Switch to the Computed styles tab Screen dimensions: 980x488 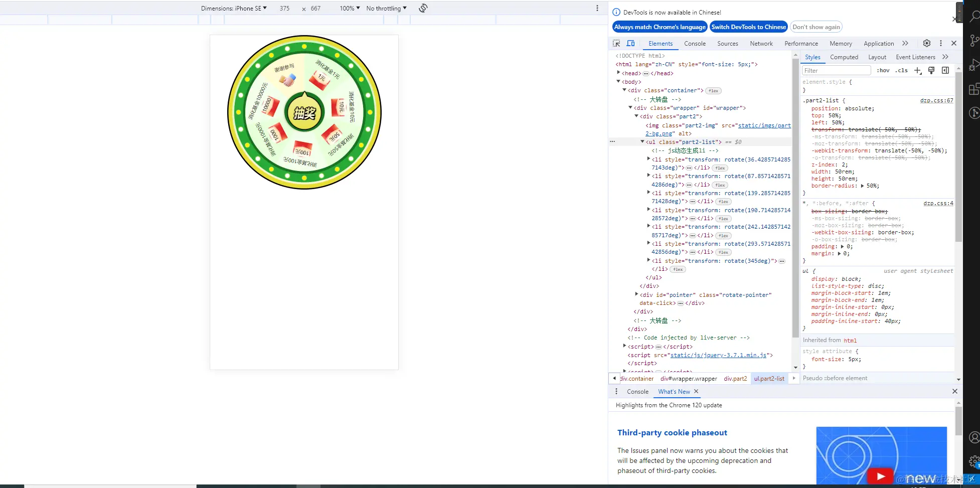[844, 57]
